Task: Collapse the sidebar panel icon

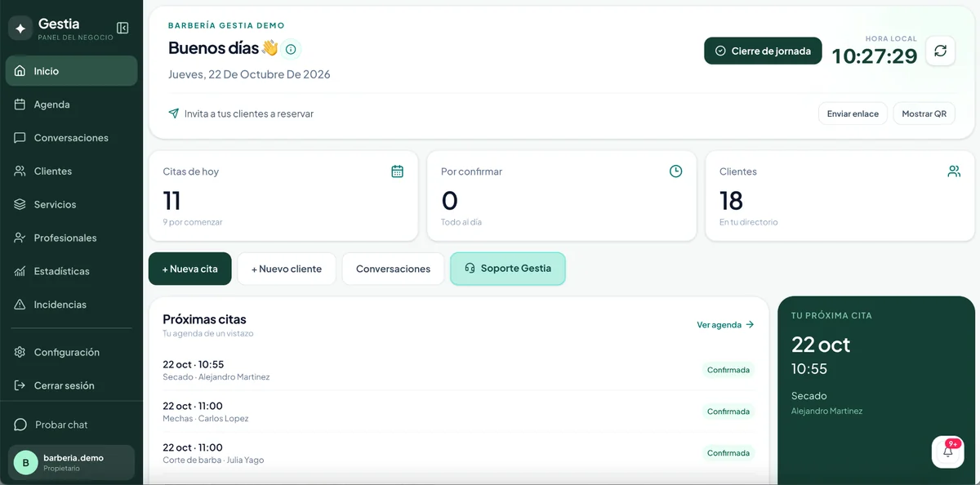Action: [x=122, y=29]
